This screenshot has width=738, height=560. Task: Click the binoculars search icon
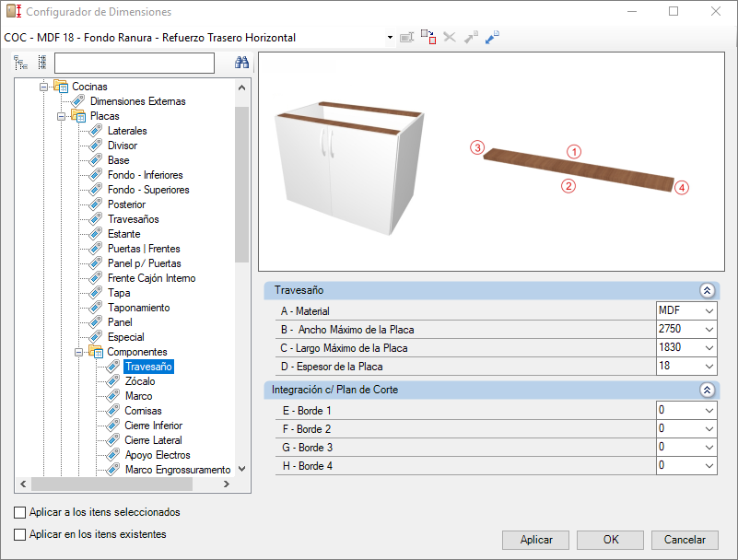tap(242, 62)
